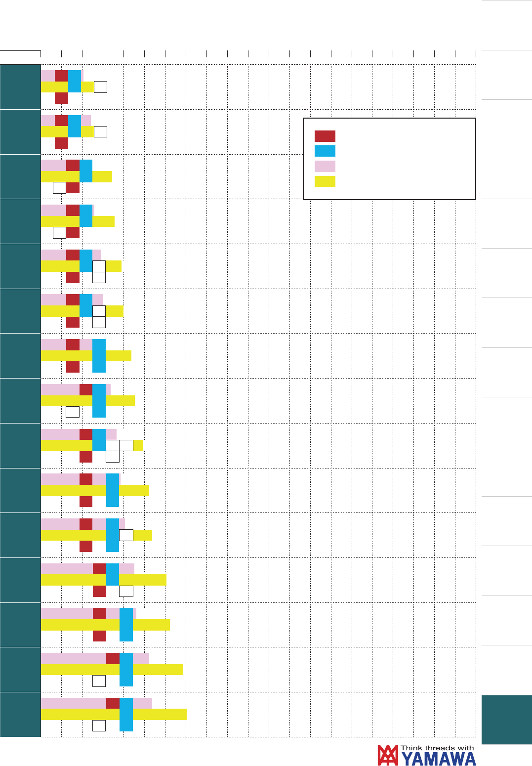Select the pink legend color swatch

pyautogui.click(x=325, y=166)
